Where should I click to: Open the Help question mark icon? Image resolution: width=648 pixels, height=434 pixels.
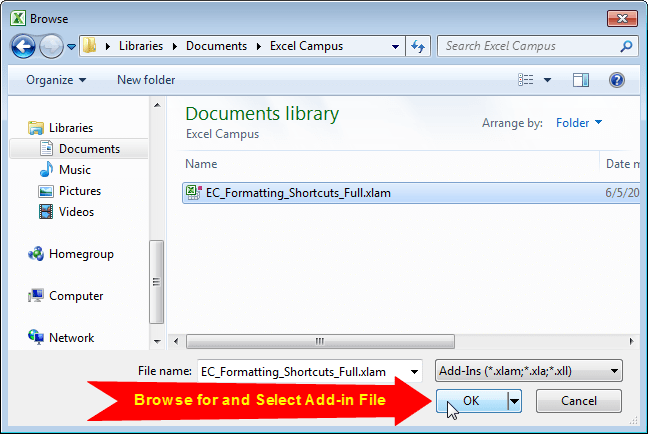coord(617,80)
